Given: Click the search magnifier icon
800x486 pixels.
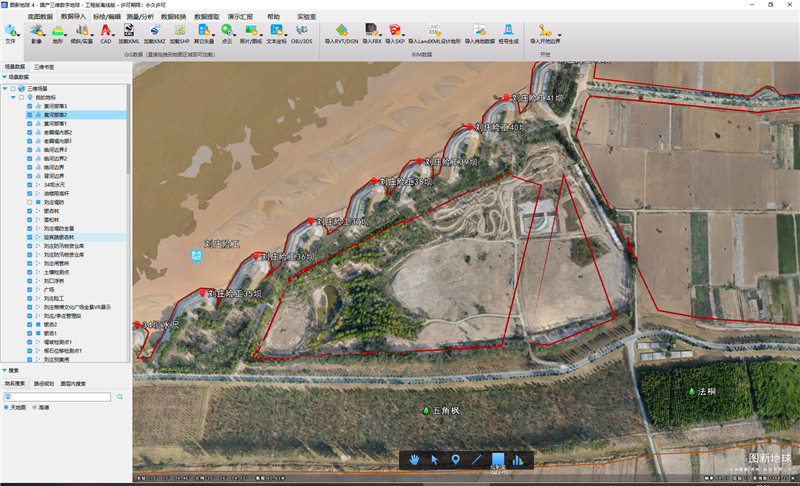Looking at the screenshot, I should point(119,397).
